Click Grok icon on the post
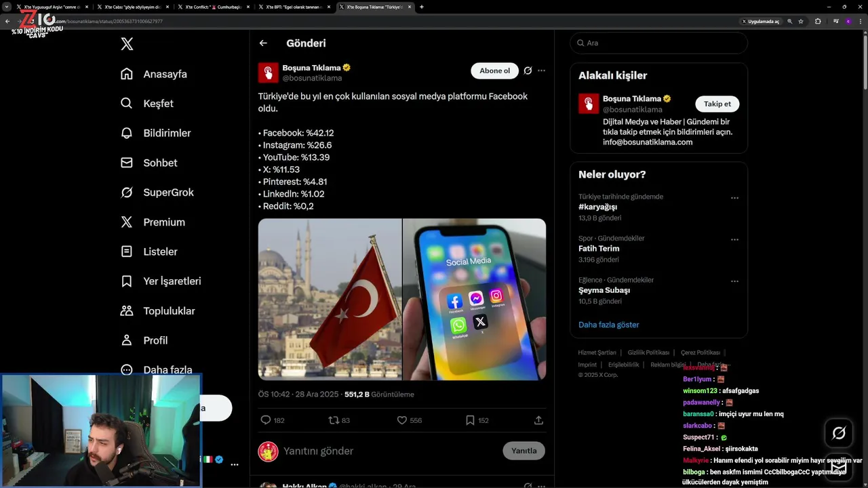Screen dimensions: 868x488 coord(528,70)
